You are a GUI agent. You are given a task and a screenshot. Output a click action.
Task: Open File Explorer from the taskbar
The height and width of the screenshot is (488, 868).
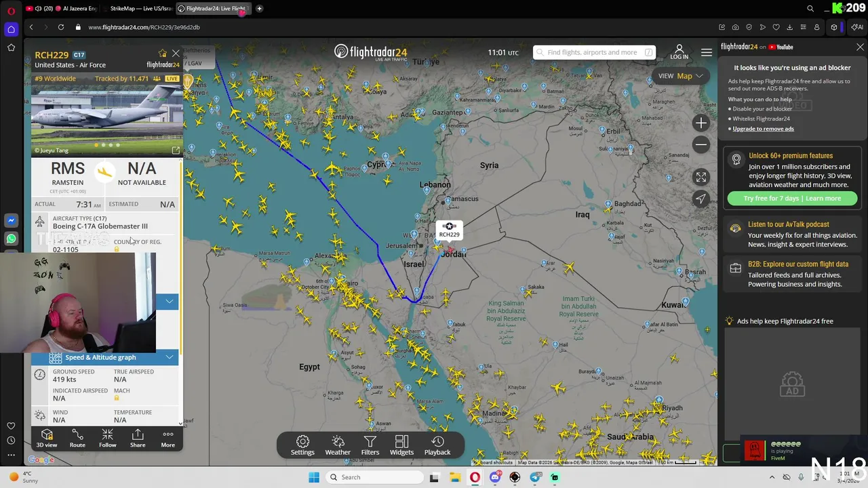tap(455, 477)
